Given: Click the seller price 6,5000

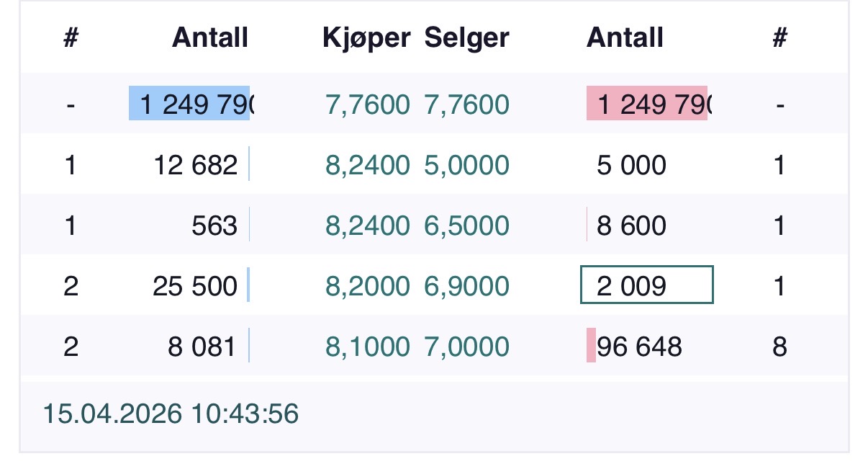Looking at the screenshot, I should click(466, 226).
